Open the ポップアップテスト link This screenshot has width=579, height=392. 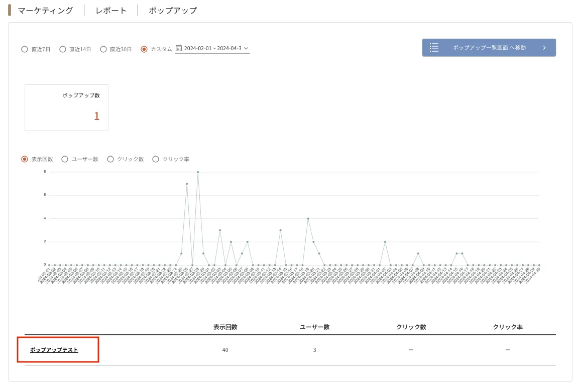pyautogui.click(x=54, y=350)
